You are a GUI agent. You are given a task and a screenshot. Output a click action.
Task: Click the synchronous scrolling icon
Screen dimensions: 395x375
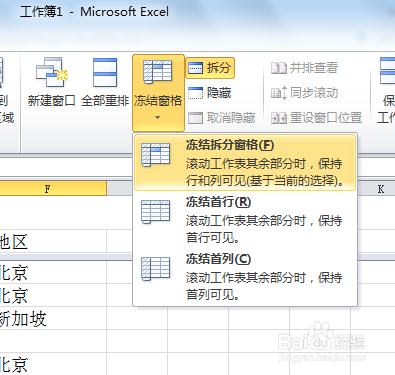[279, 93]
